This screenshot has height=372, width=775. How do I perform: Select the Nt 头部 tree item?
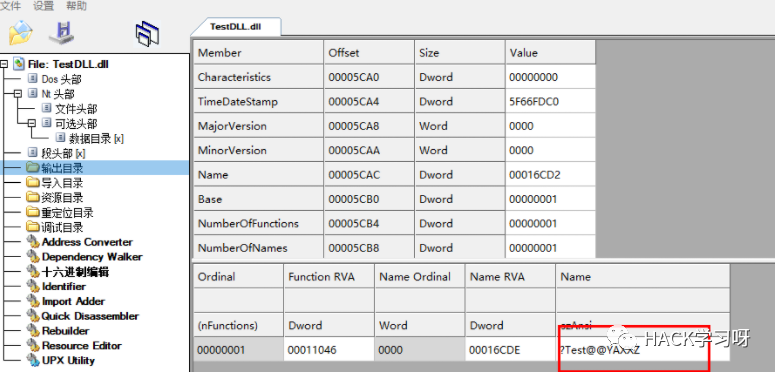tap(58, 93)
